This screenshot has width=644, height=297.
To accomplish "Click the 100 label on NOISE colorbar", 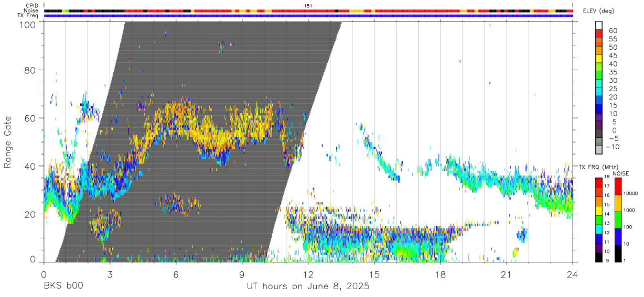I will pyautogui.click(x=628, y=227).
